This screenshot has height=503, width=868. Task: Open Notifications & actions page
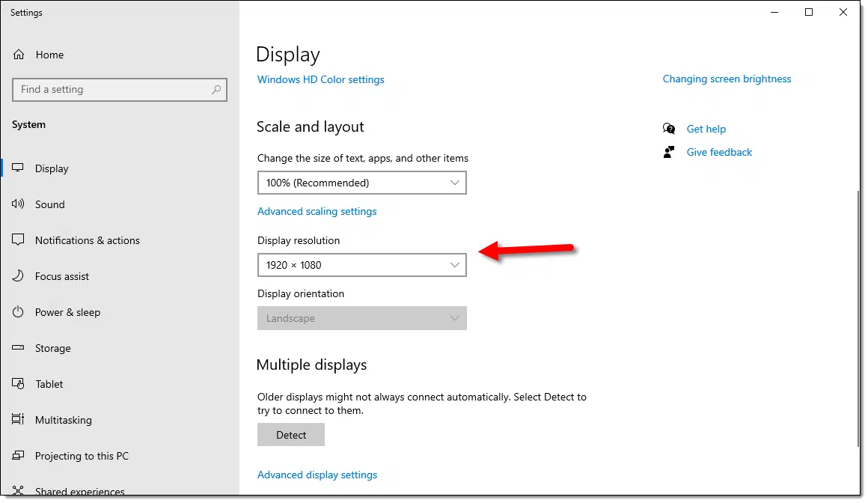click(88, 240)
